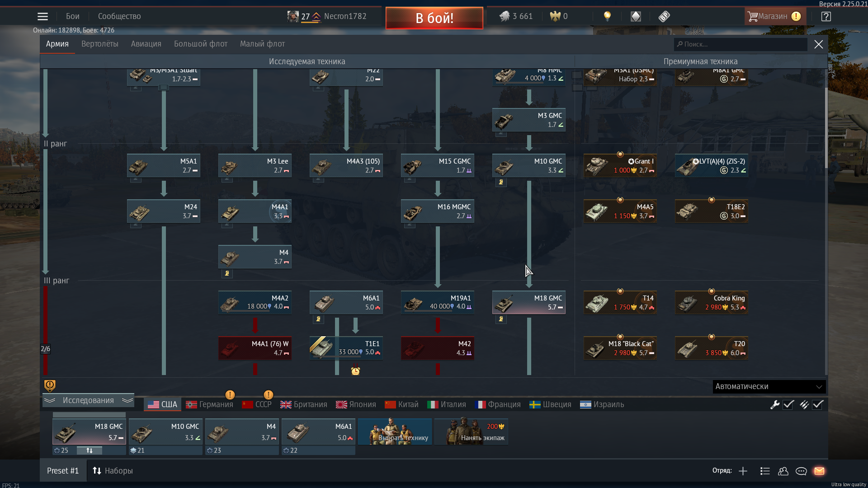Open Preset #1 selector

[x=63, y=471]
